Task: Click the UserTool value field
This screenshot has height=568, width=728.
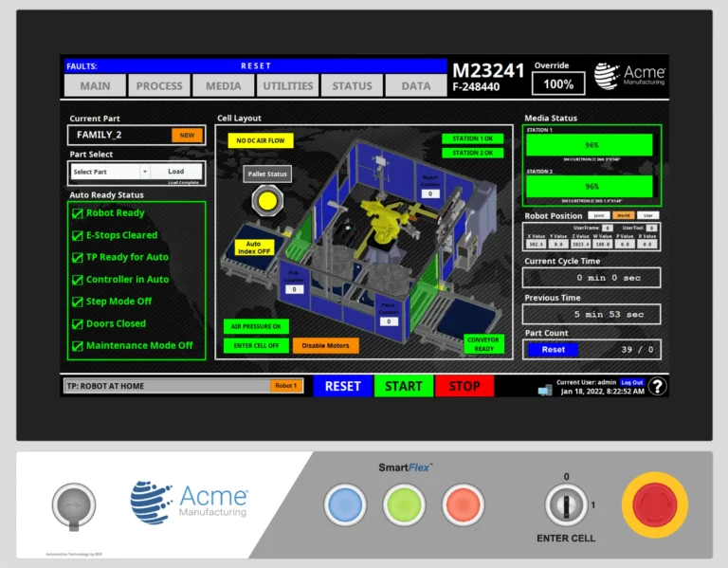Action: (651, 228)
